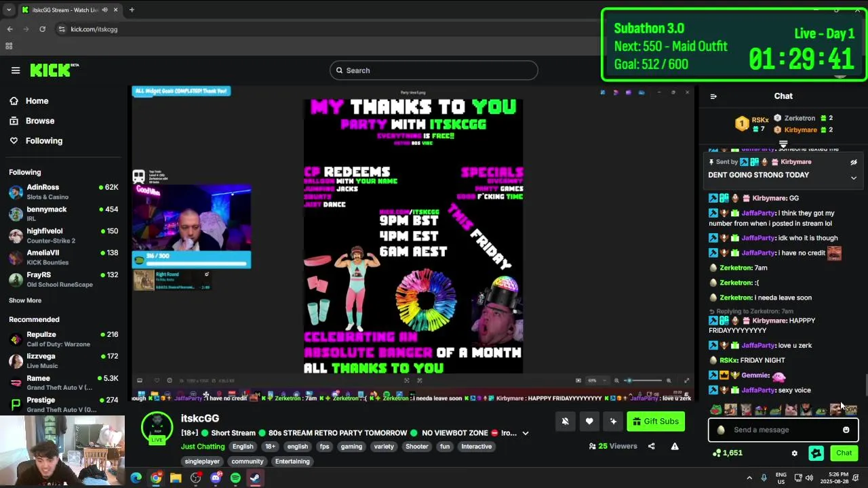This screenshot has height=488, width=868.
Task: Open the Kick hamburger menu
Action: tap(16, 70)
